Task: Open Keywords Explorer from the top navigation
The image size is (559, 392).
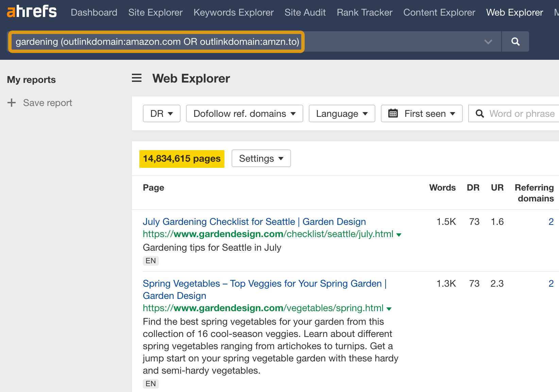Action: (233, 12)
